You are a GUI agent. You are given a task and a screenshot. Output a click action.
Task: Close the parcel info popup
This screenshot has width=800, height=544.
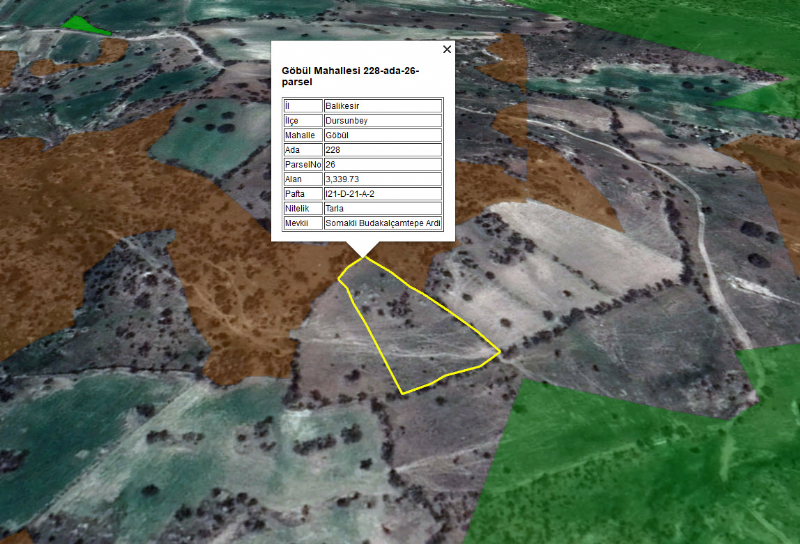click(x=447, y=50)
